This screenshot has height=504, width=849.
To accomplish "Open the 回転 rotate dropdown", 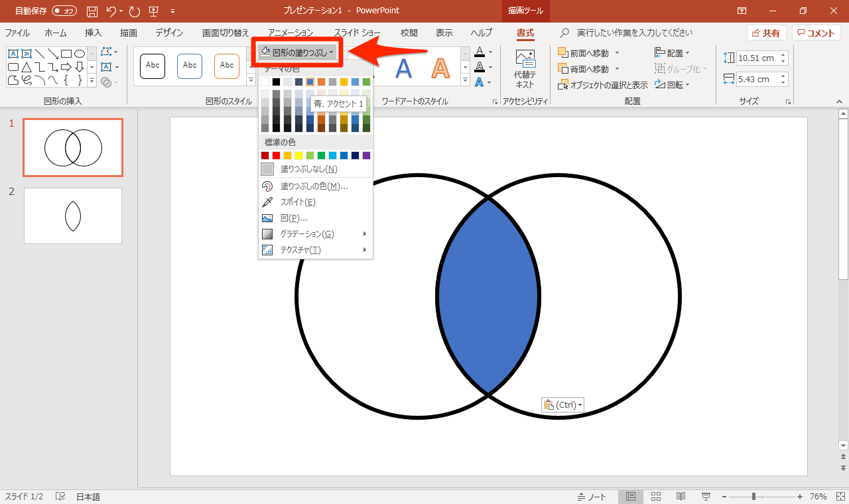I will point(673,84).
